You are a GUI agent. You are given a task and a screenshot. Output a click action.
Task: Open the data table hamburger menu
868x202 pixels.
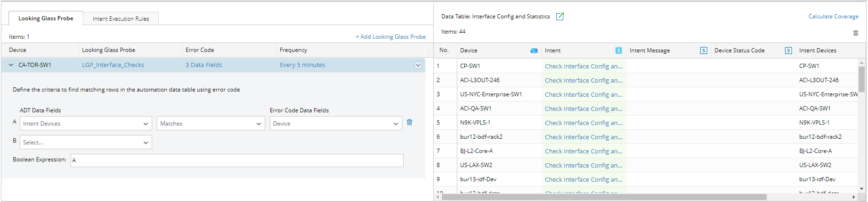(855, 33)
